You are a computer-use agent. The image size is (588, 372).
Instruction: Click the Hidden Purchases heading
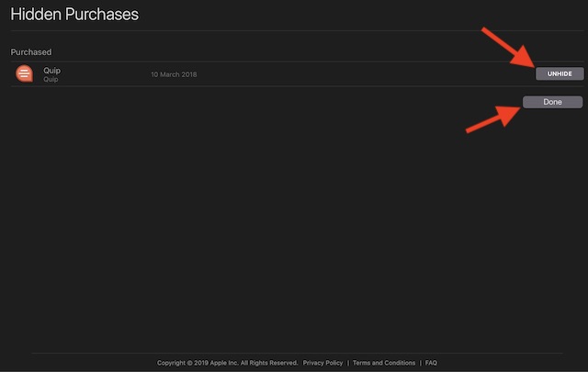pos(74,15)
